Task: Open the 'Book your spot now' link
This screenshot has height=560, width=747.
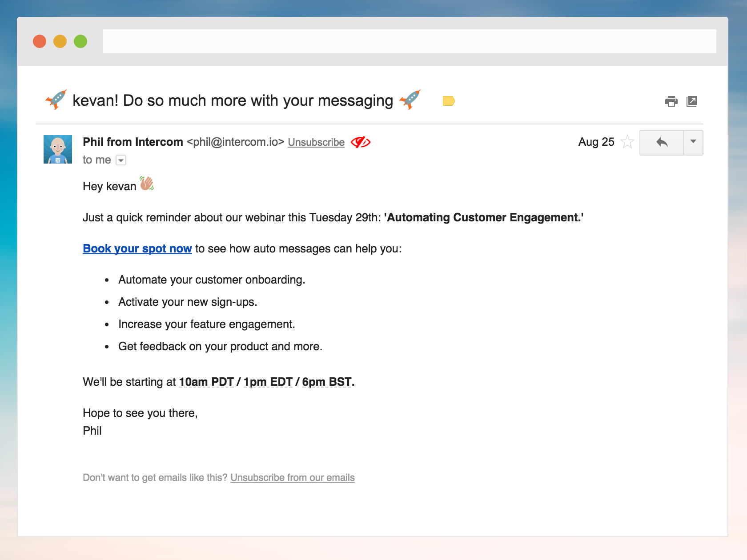Action: coord(137,249)
